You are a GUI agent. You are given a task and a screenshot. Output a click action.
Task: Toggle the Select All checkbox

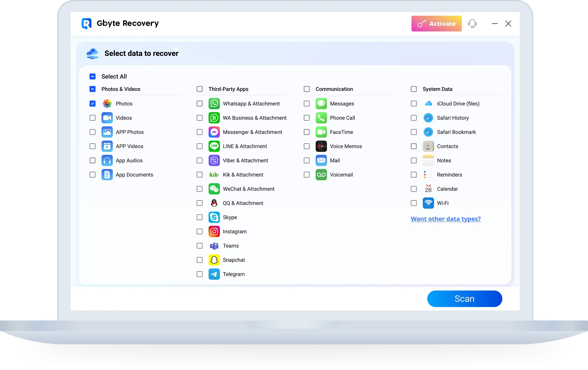[x=92, y=76]
